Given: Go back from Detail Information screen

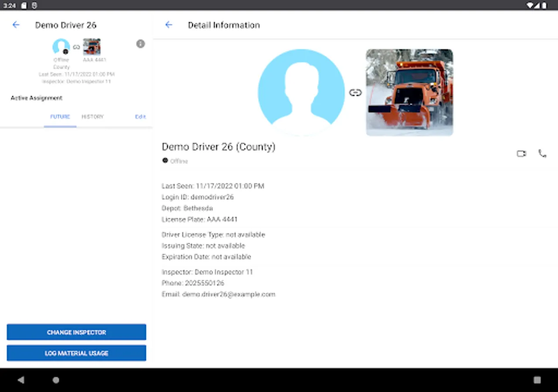Looking at the screenshot, I should click(169, 25).
